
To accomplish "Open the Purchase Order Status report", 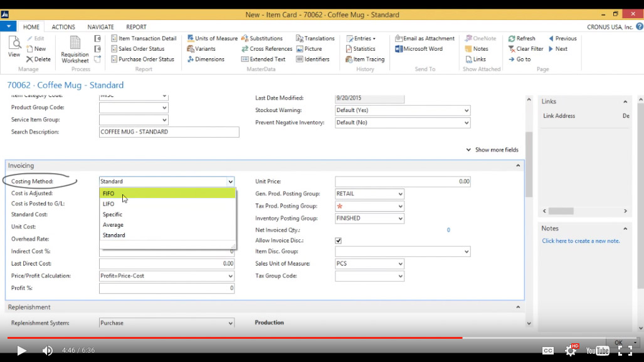I will click(x=142, y=59).
